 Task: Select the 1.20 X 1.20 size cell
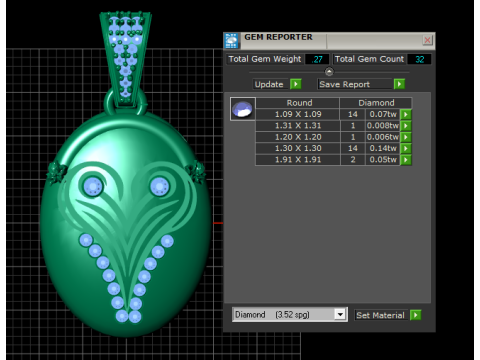[298, 137]
